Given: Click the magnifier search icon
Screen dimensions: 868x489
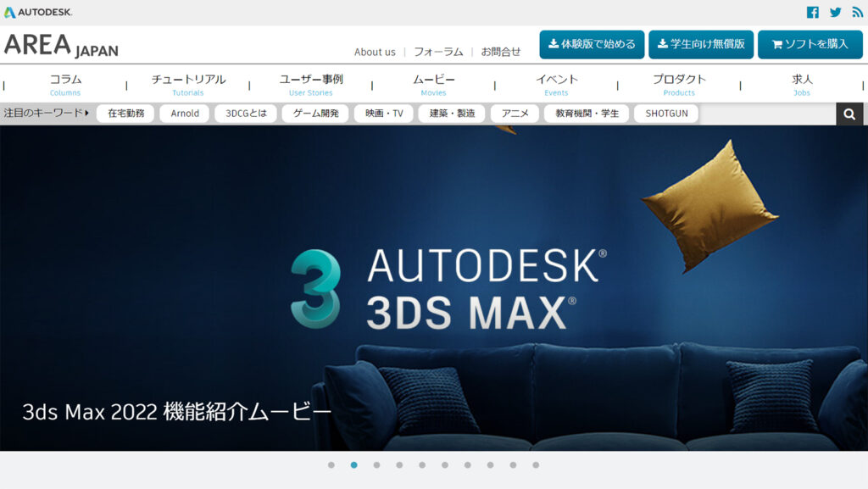Looking at the screenshot, I should [849, 114].
